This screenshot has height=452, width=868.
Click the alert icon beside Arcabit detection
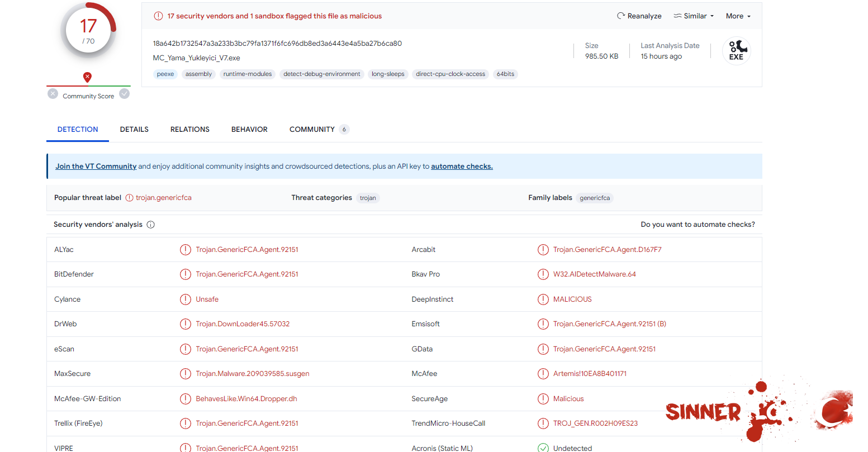[543, 250]
